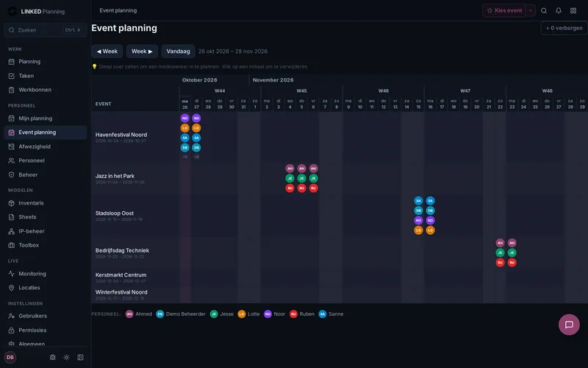Click Lotte in the personeel legend
This screenshot has width=588, height=368.
click(x=248, y=314)
